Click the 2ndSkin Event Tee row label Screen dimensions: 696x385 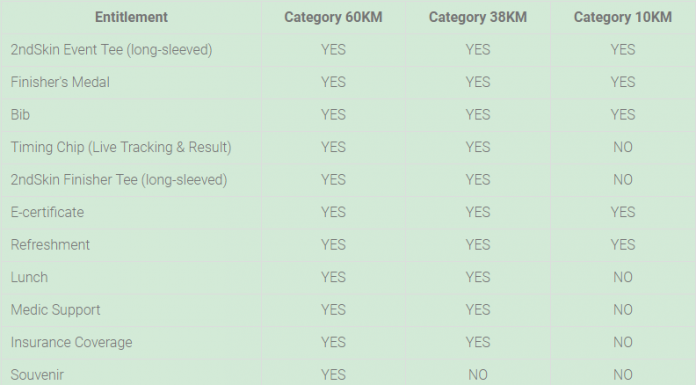(x=111, y=50)
